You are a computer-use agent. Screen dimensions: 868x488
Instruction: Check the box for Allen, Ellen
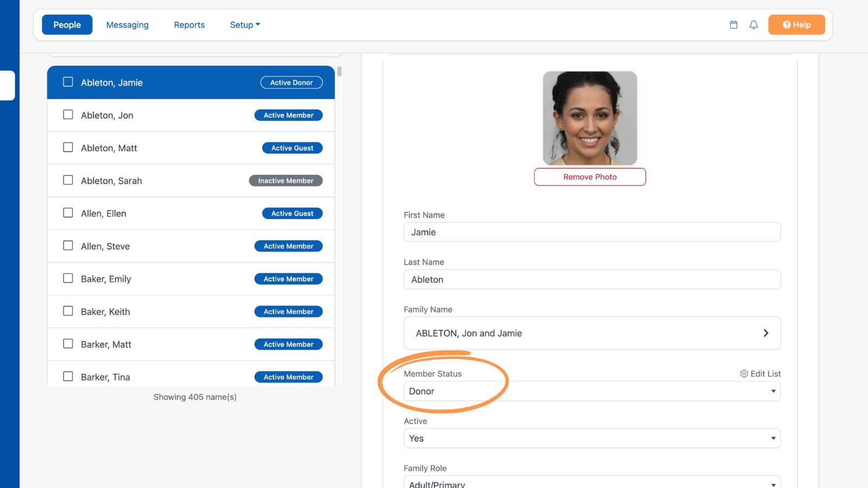click(x=68, y=213)
